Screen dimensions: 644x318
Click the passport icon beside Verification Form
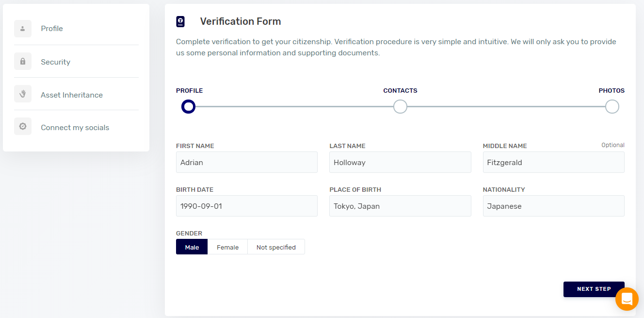[180, 21]
